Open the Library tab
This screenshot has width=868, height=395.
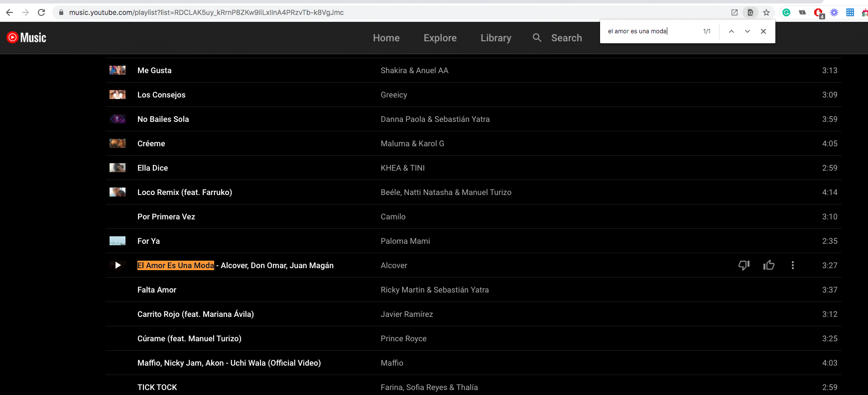coord(496,38)
